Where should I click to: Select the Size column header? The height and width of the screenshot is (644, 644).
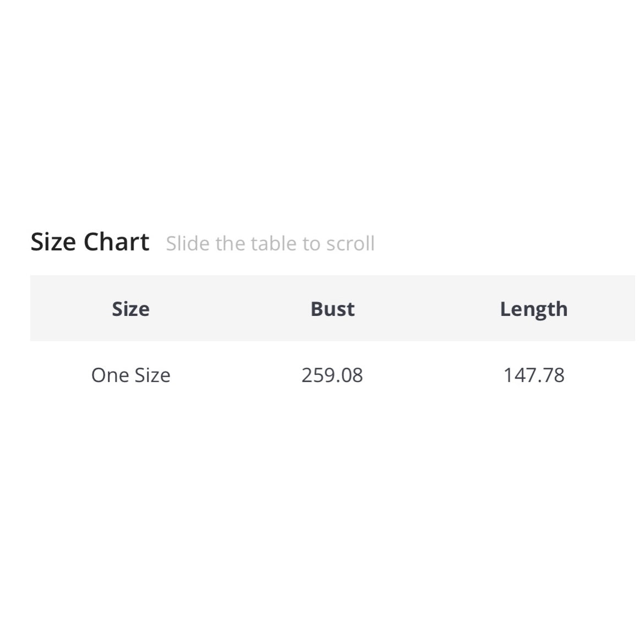tap(130, 309)
